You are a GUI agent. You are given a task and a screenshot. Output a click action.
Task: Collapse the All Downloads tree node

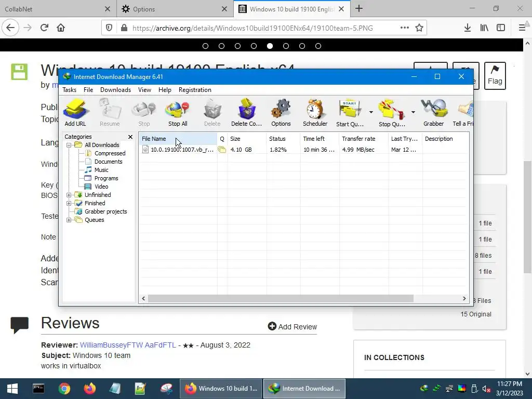[69, 145]
